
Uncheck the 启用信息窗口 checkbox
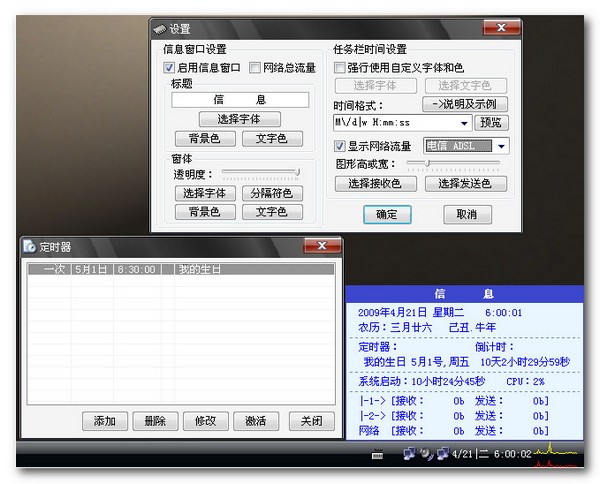(x=169, y=68)
